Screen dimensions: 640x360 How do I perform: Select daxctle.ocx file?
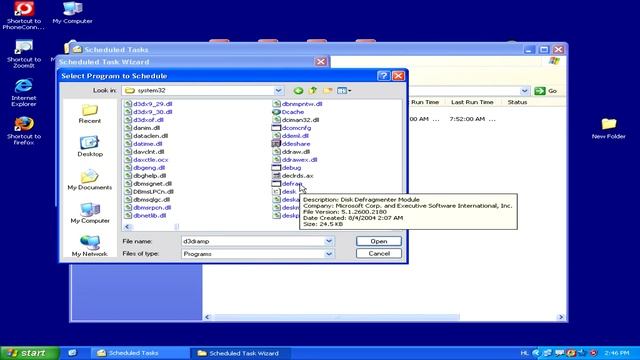coord(146,160)
